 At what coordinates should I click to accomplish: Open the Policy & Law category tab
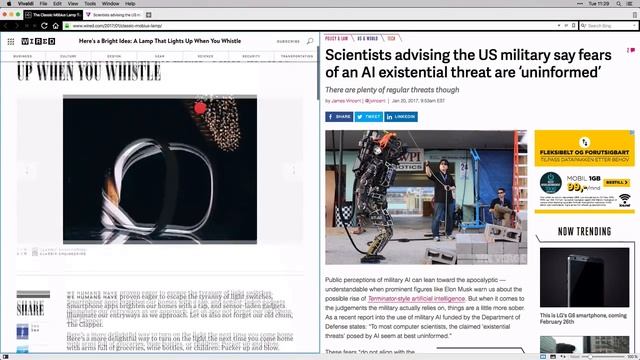click(x=337, y=38)
